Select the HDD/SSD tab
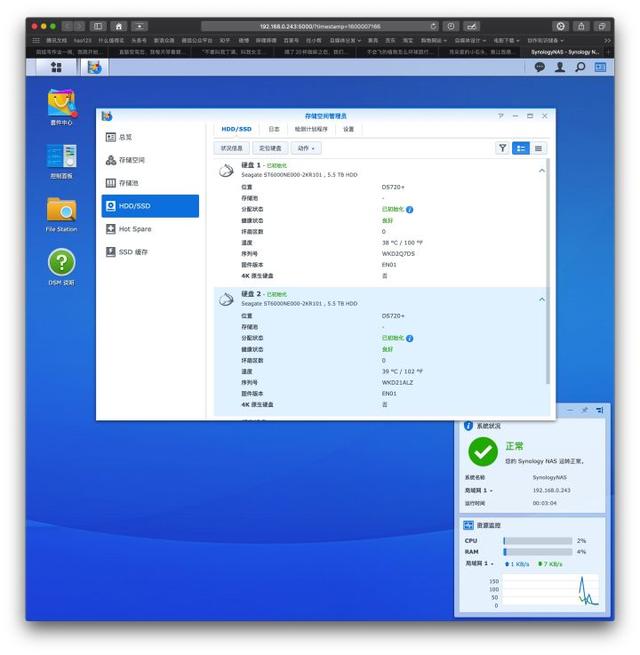 (x=236, y=129)
